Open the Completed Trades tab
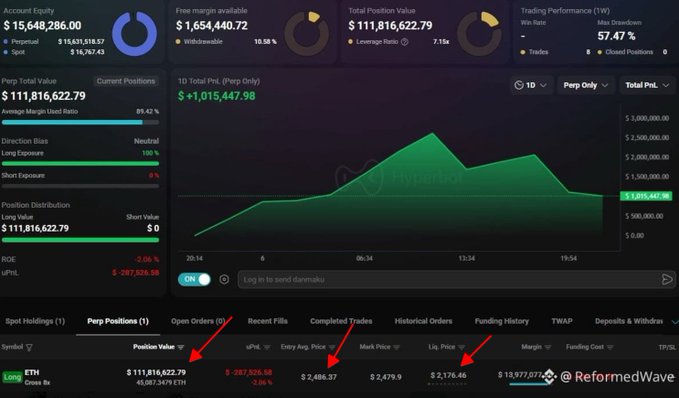Screen dimensions: 679x398 point(341,321)
